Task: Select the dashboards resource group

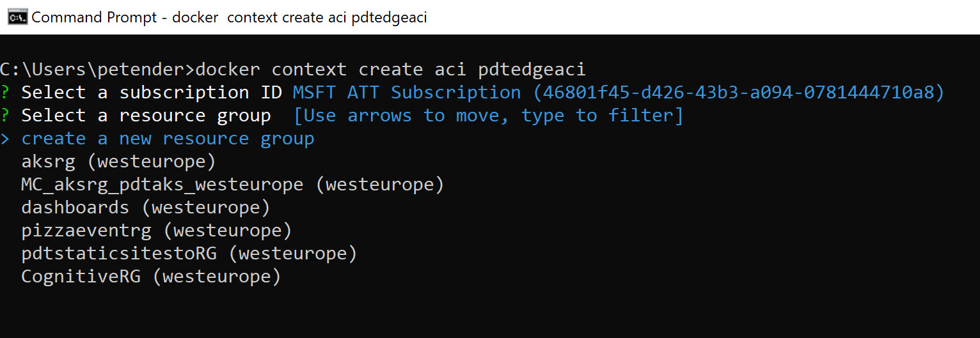Action: tap(145, 208)
